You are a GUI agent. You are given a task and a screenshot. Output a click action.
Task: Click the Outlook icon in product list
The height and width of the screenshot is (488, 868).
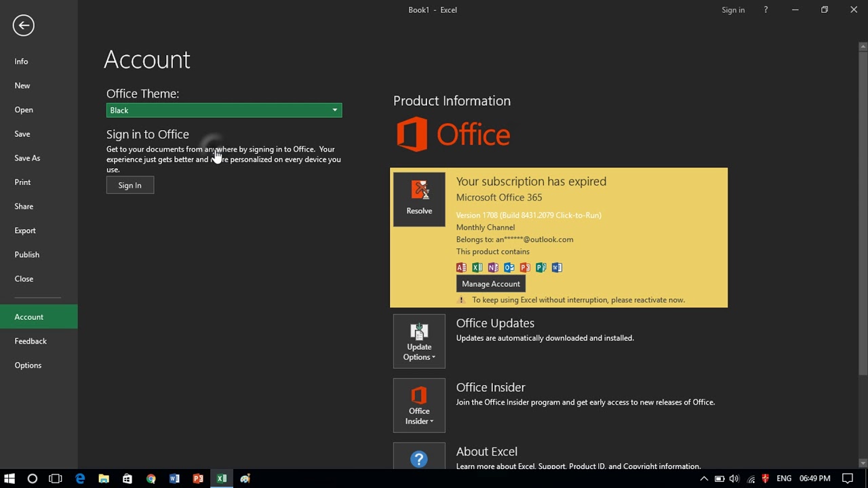pyautogui.click(x=509, y=268)
